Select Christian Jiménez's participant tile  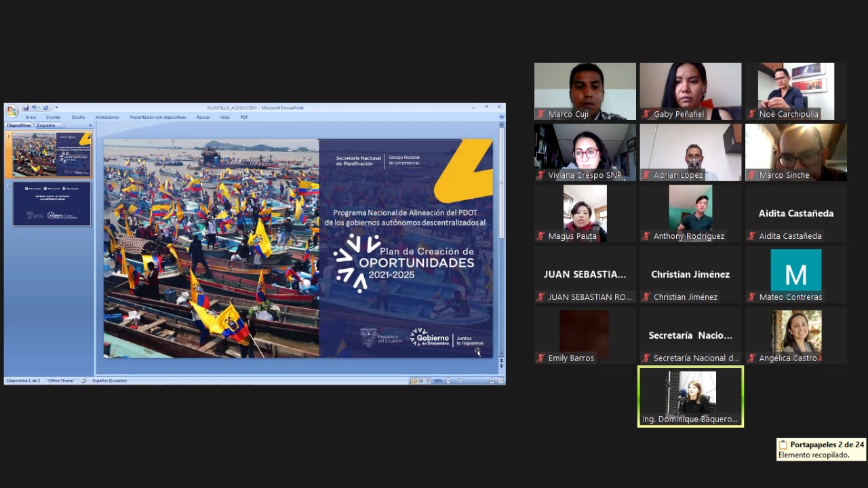[690, 275]
